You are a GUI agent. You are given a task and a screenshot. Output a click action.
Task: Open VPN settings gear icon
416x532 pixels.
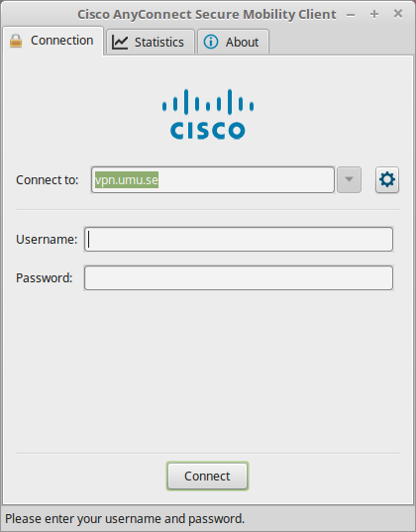click(x=387, y=180)
